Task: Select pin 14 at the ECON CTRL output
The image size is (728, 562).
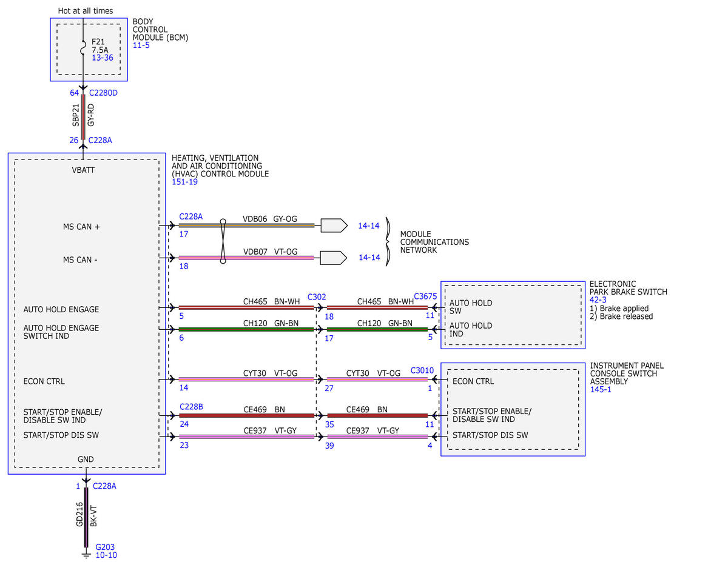Action: click(184, 387)
